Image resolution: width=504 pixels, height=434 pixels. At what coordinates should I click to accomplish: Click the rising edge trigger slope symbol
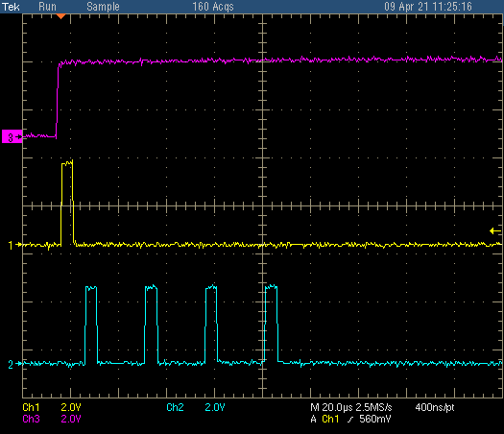pos(350,420)
